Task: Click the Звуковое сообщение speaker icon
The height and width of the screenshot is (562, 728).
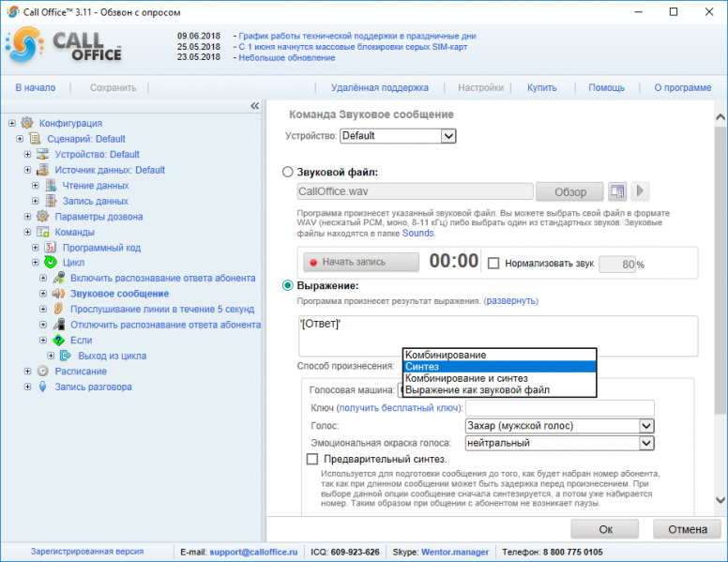Action: point(58,294)
